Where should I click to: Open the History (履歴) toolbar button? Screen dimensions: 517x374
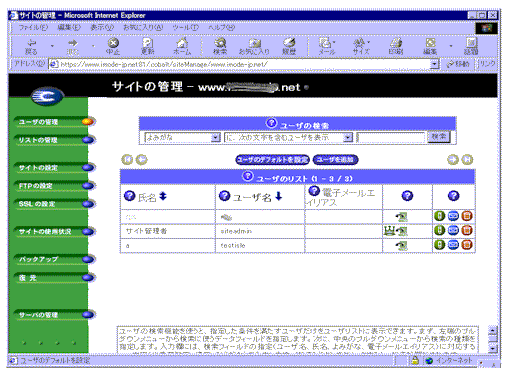click(x=289, y=47)
